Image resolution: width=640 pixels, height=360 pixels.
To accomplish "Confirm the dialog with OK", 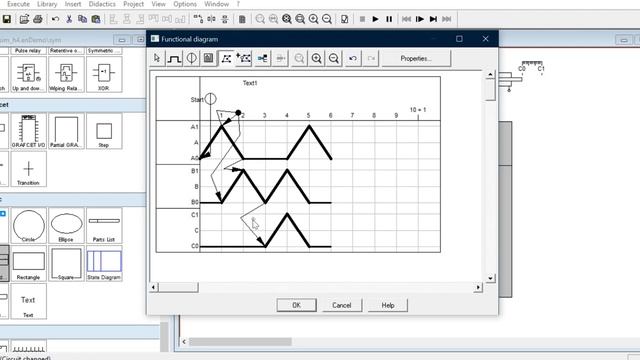I will pyautogui.click(x=296, y=305).
